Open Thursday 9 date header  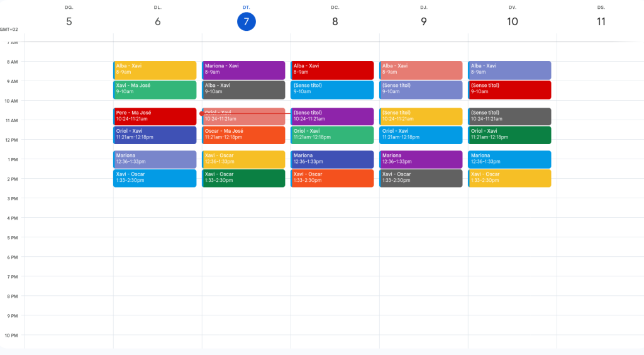coord(424,21)
